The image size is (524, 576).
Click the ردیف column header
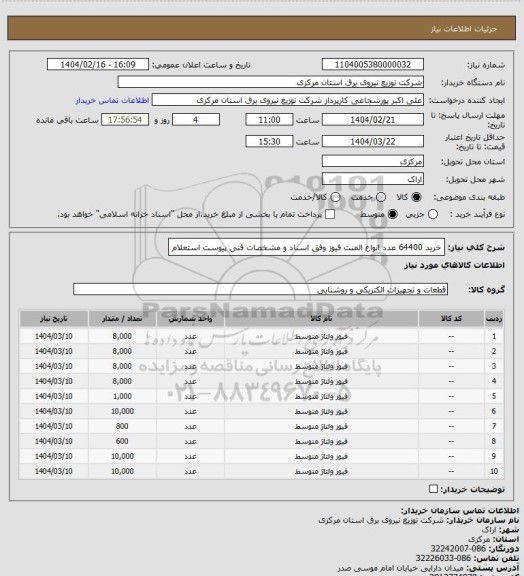click(x=494, y=319)
